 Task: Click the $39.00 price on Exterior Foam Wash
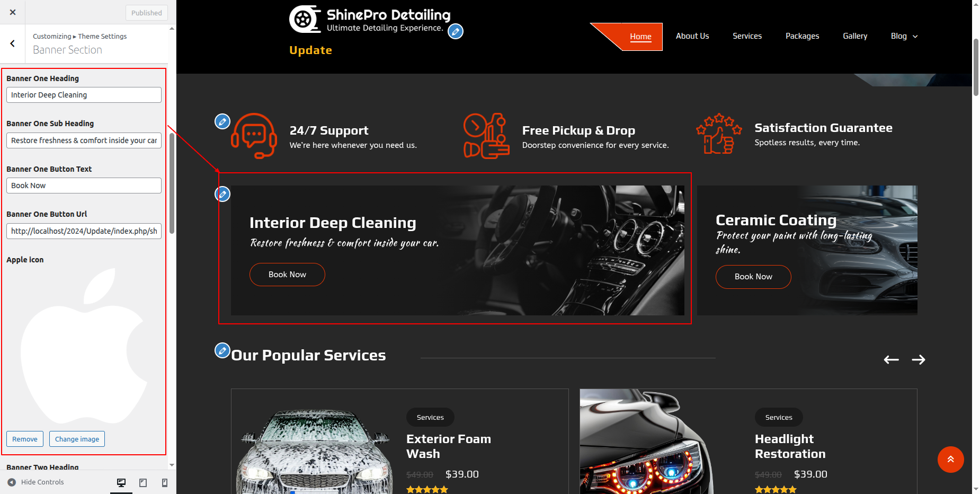(x=462, y=474)
